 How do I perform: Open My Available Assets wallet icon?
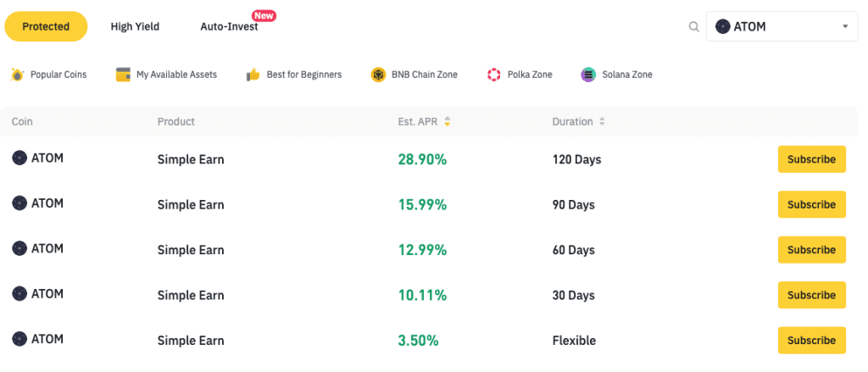[123, 75]
